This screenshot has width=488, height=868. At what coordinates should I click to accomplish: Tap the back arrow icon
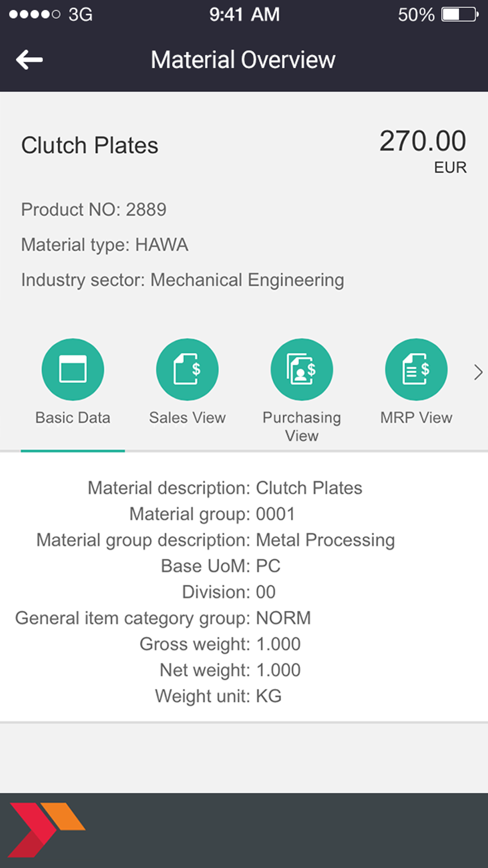(29, 60)
